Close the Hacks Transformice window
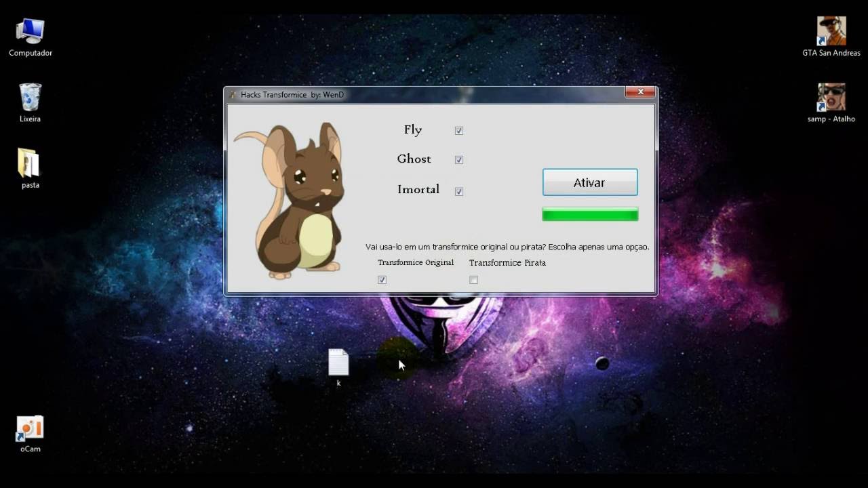Viewport: 868px width, 488px height. [640, 93]
